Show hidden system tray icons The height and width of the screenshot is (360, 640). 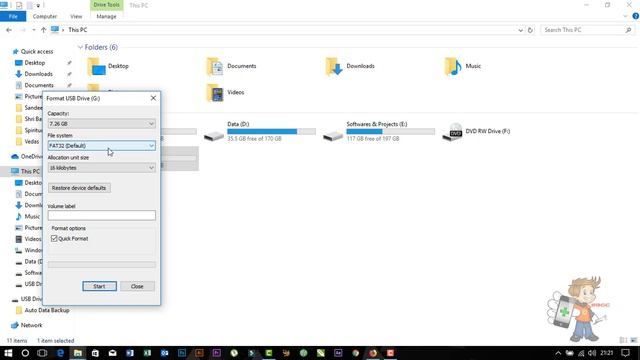558,353
